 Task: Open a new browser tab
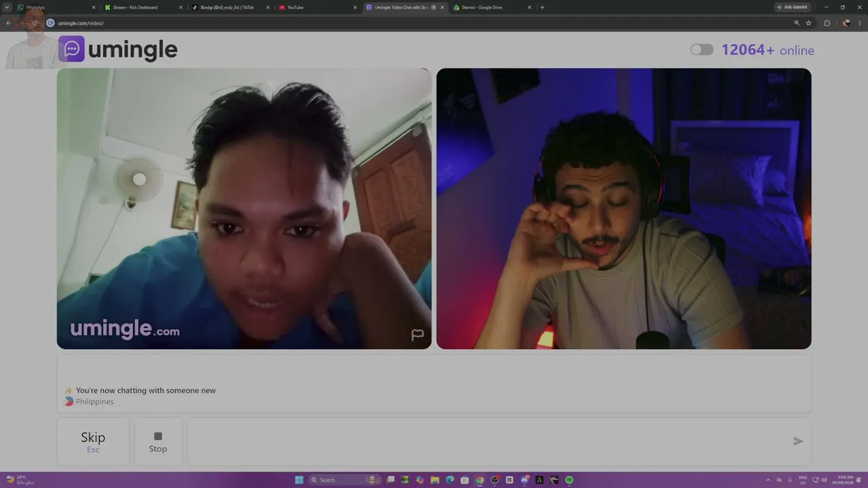[542, 7]
